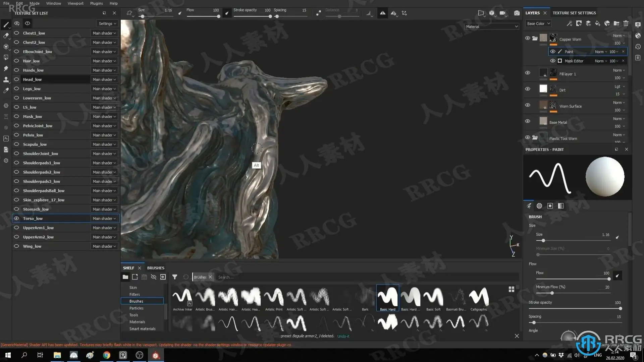The height and width of the screenshot is (362, 644).
Task: Switch to Texture Set Settings tab
Action: (574, 13)
